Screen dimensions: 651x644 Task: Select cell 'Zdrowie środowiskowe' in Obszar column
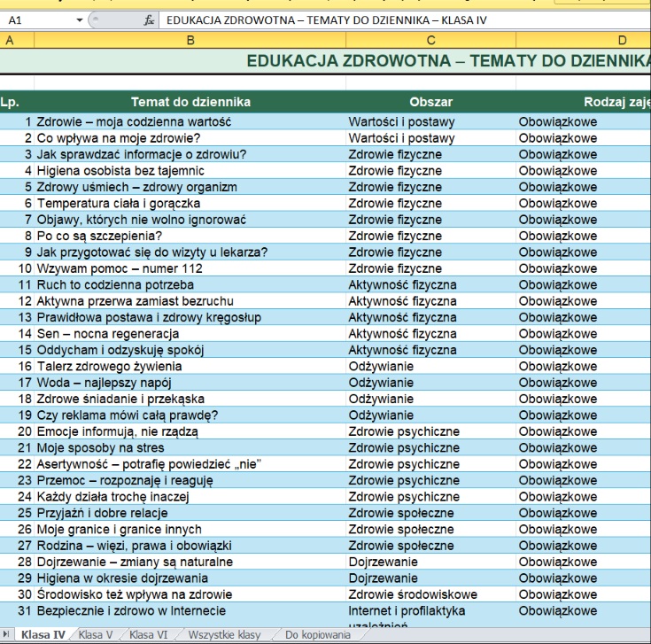tap(431, 594)
